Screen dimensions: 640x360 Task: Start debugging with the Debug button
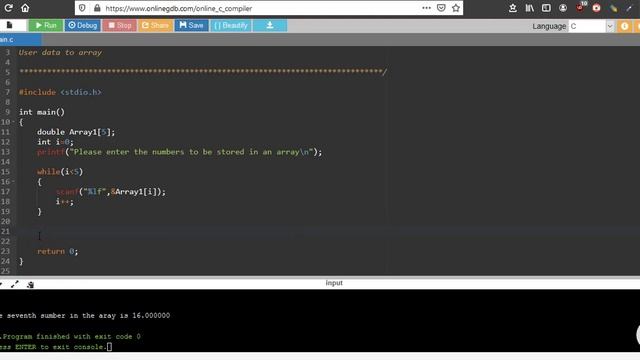click(82, 25)
